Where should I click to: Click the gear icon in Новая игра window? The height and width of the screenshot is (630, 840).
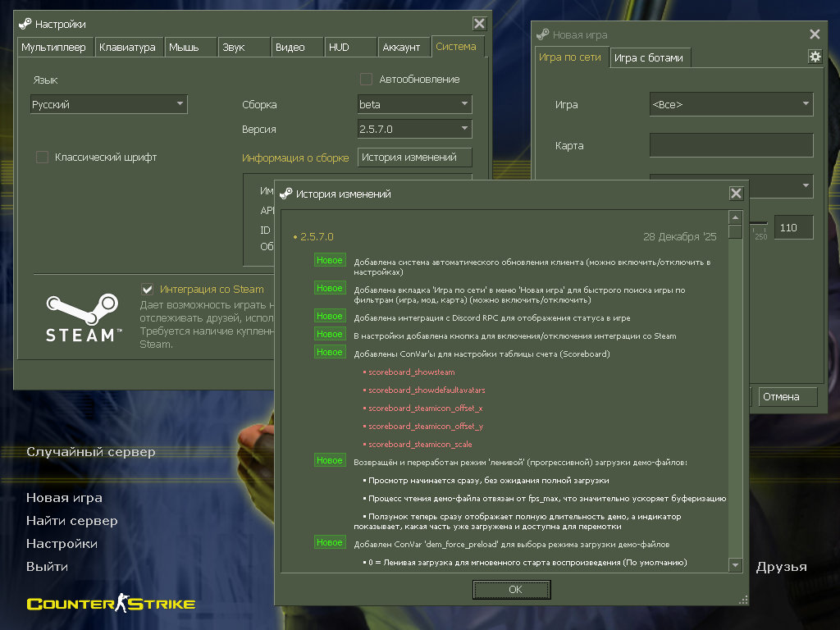(815, 57)
